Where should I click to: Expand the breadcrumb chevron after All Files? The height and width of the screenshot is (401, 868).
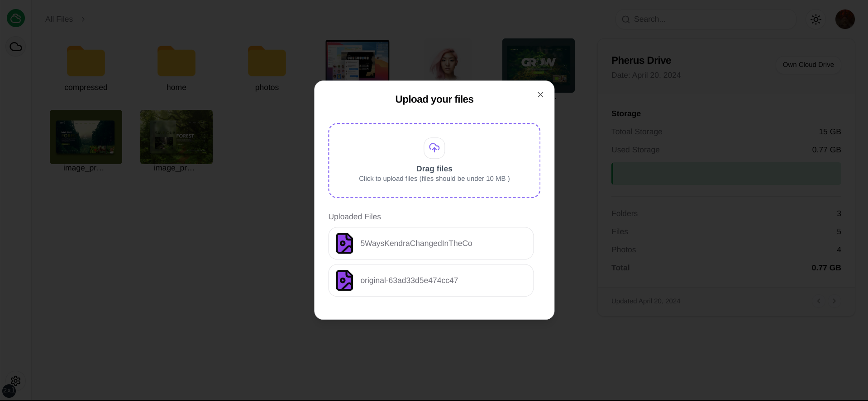point(83,19)
